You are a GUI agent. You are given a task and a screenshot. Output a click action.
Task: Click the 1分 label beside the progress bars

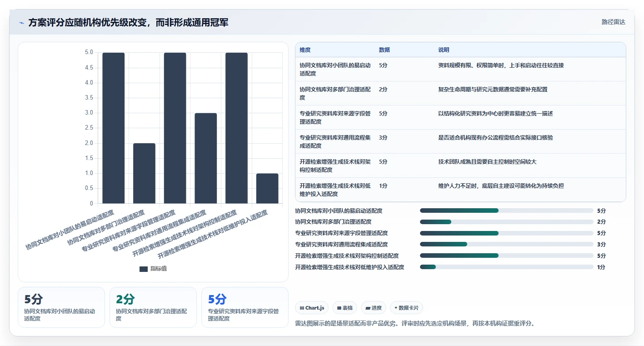point(601,267)
